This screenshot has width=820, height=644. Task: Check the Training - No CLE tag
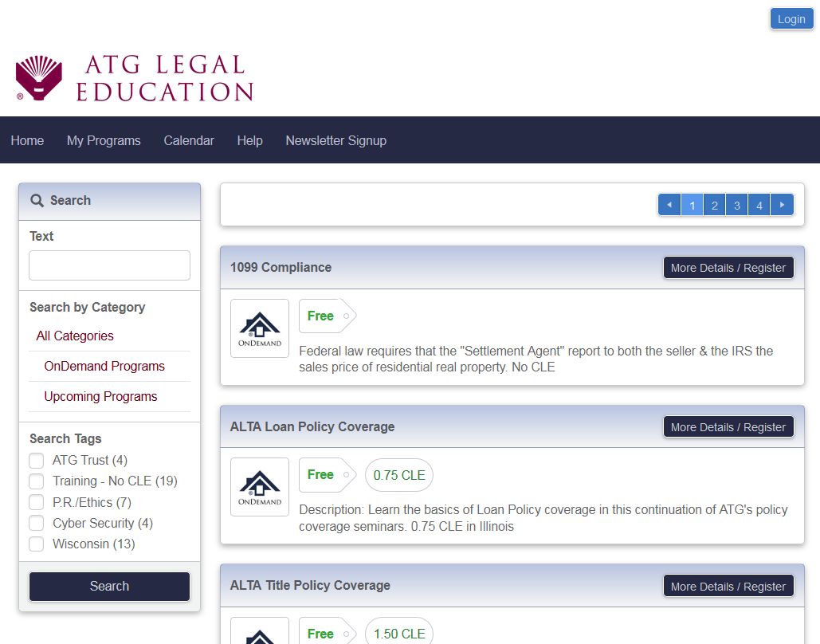(x=37, y=481)
